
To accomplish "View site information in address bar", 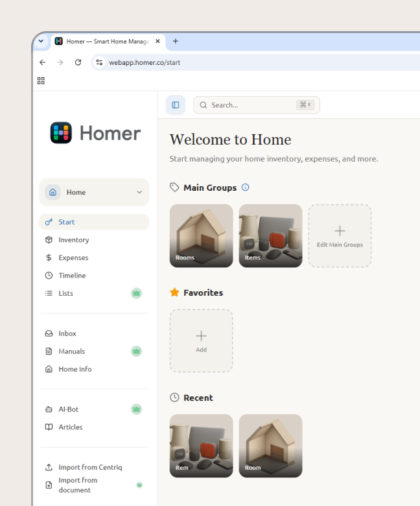I will coord(99,62).
